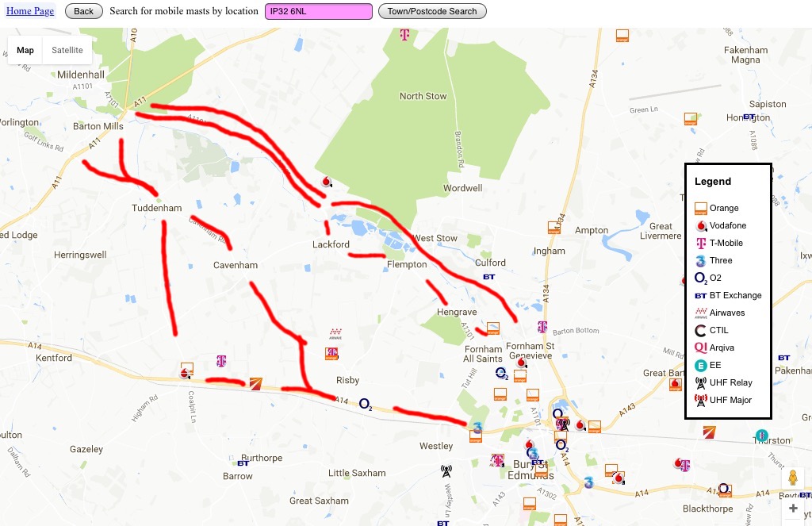
Task: Click the T-Mobile mast marker above North Stow
Action: [x=404, y=35]
